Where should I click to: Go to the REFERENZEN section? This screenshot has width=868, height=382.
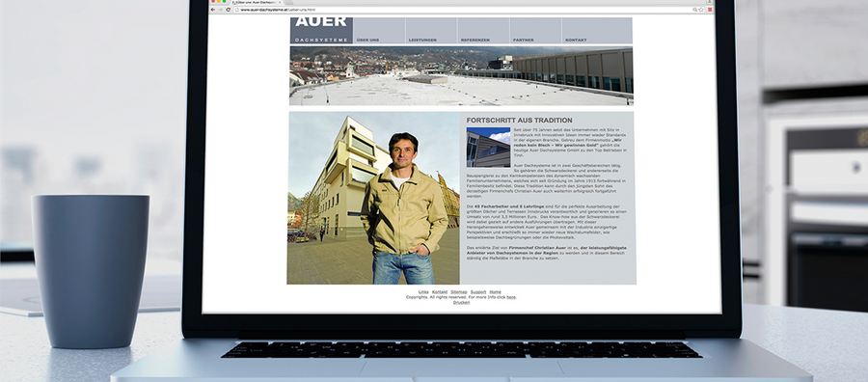tap(483, 31)
